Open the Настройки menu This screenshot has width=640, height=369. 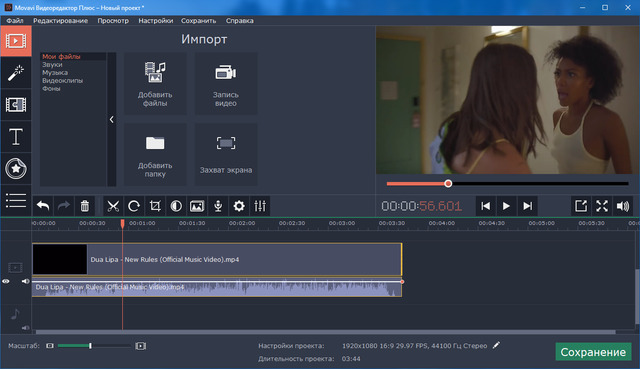pyautogui.click(x=156, y=21)
